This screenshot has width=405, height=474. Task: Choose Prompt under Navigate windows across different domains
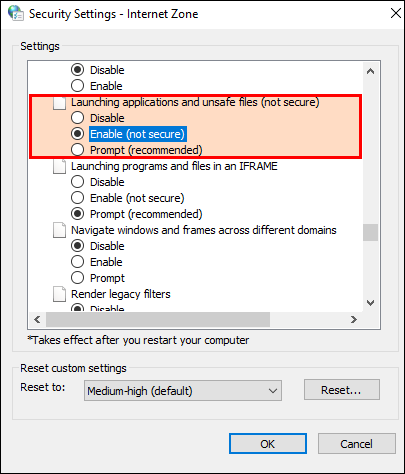click(x=77, y=278)
